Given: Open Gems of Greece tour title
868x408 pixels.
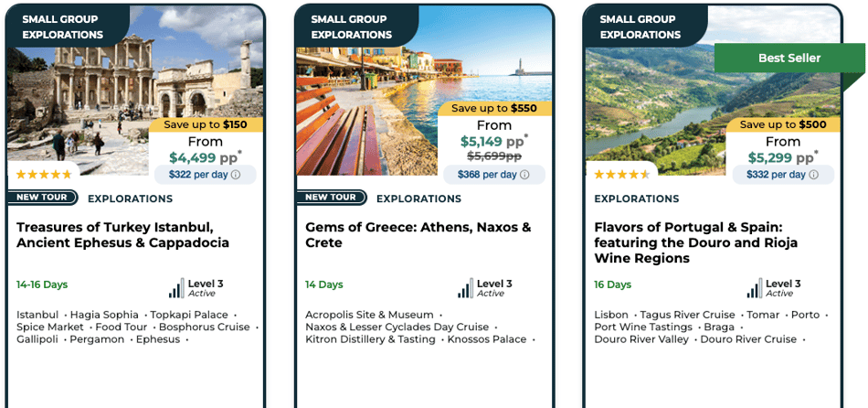Looking at the screenshot, I should pos(418,235).
